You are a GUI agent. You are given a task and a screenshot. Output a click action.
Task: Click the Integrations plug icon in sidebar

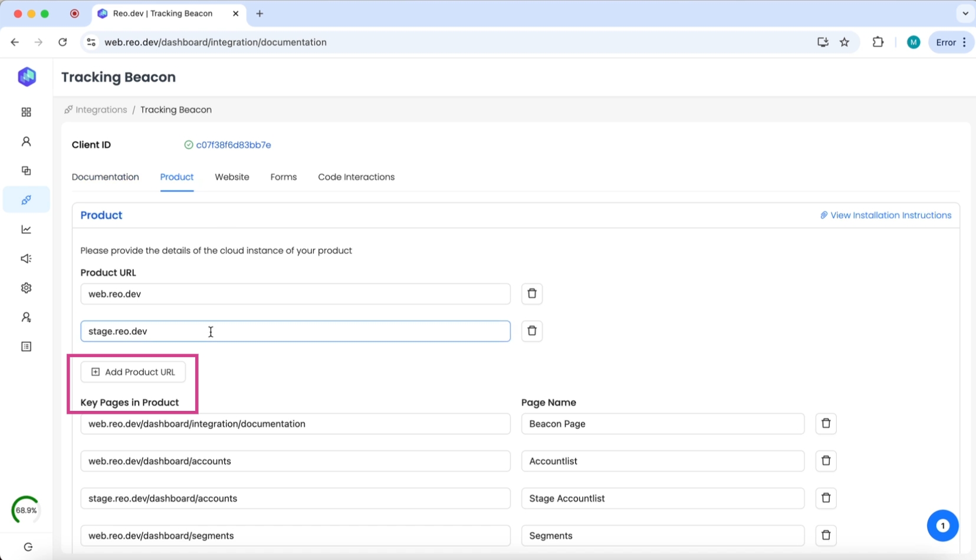[26, 200]
